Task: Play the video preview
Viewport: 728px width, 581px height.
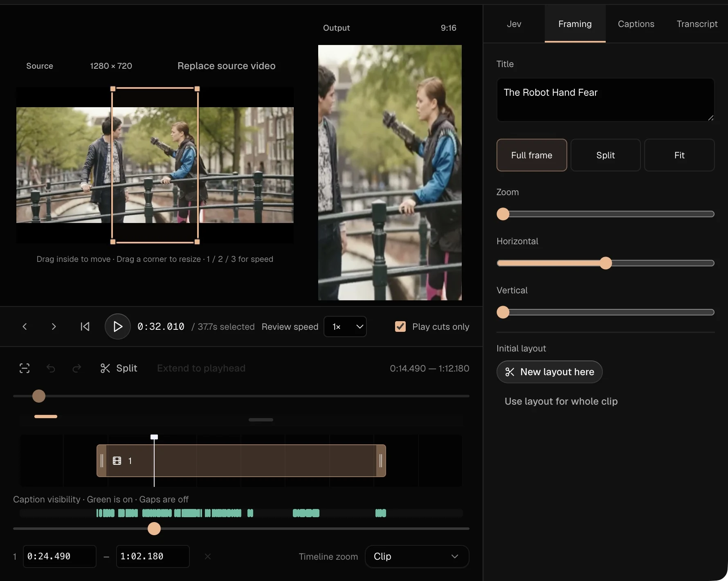Action: click(x=118, y=327)
